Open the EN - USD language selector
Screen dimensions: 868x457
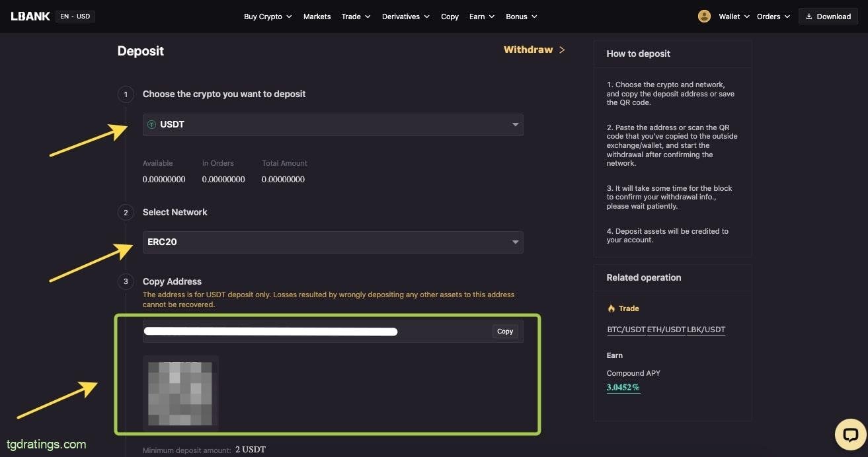pos(75,17)
